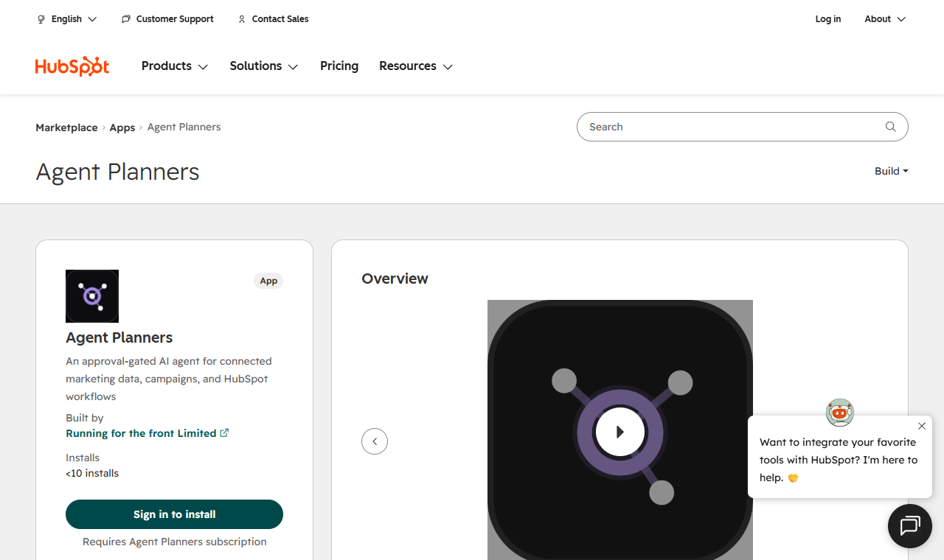
Task: Click Log in
Action: click(x=828, y=19)
